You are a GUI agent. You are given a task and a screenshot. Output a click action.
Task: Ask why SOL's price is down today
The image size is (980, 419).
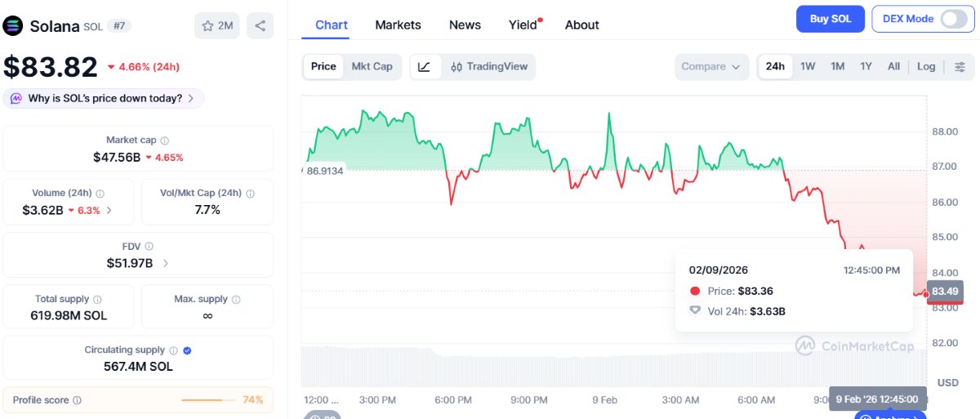[x=104, y=99]
